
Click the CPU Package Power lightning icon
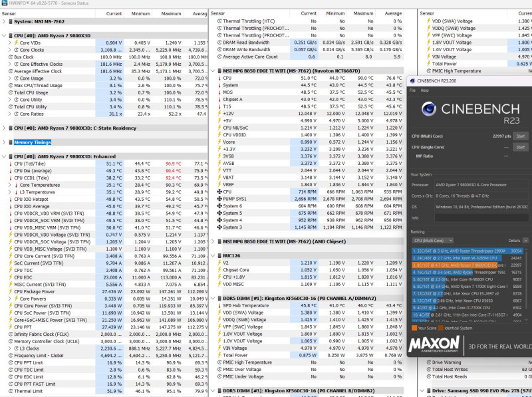11,291
